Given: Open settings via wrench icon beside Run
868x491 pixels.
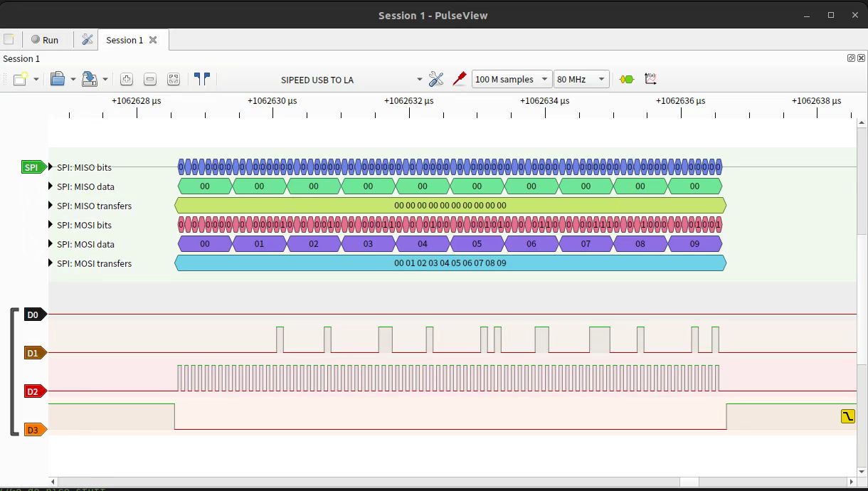Looking at the screenshot, I should click(88, 40).
